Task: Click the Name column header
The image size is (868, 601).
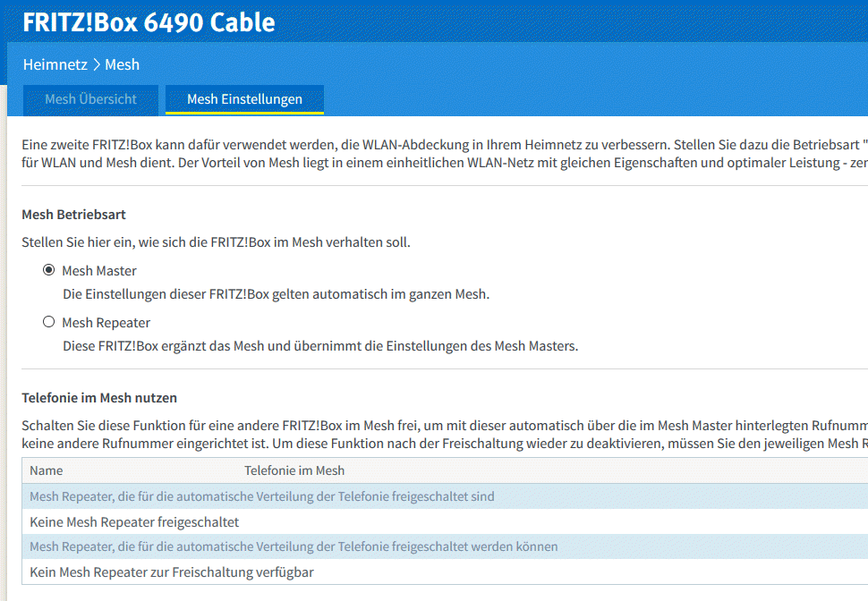Action: [x=47, y=470]
